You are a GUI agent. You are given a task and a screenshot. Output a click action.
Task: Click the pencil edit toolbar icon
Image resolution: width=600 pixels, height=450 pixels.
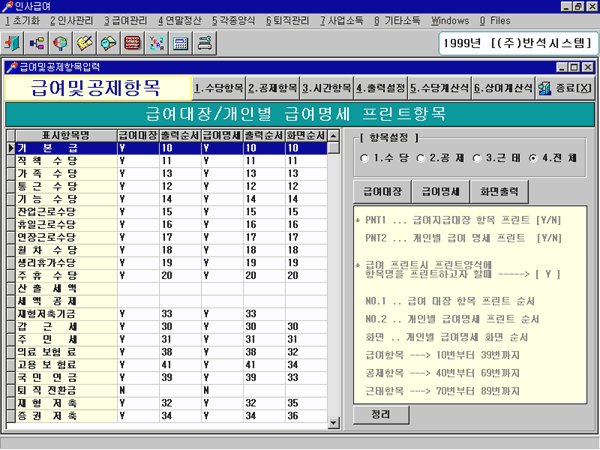click(85, 44)
